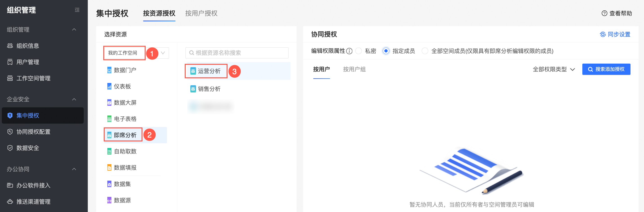Click the 数据大屏 resource icon

tap(109, 103)
